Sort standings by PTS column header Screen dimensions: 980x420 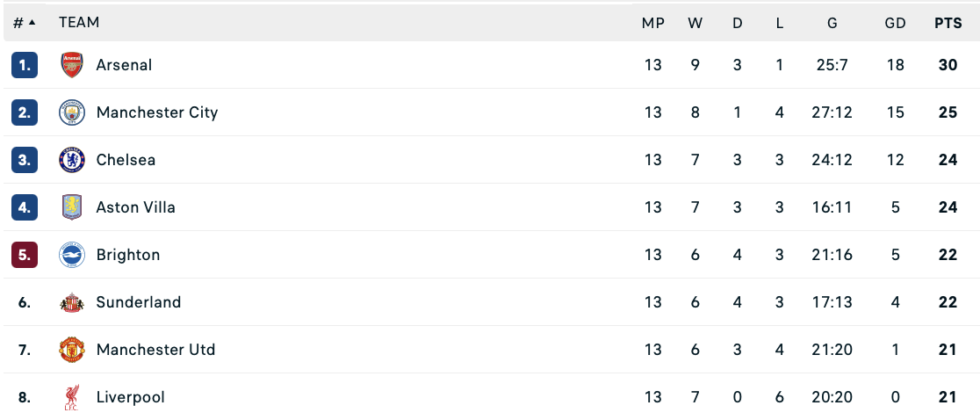point(948,23)
